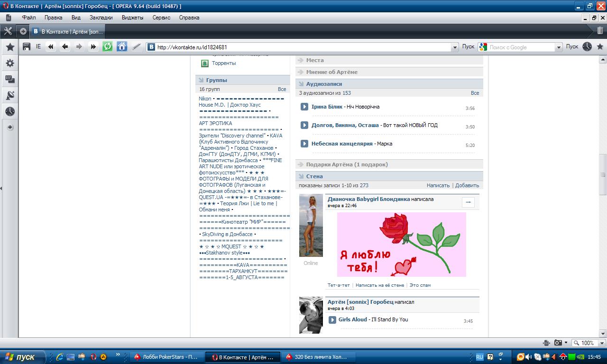Open the rose 'Я люблю тебя' image
The height and width of the screenshot is (364, 607).
(402, 245)
